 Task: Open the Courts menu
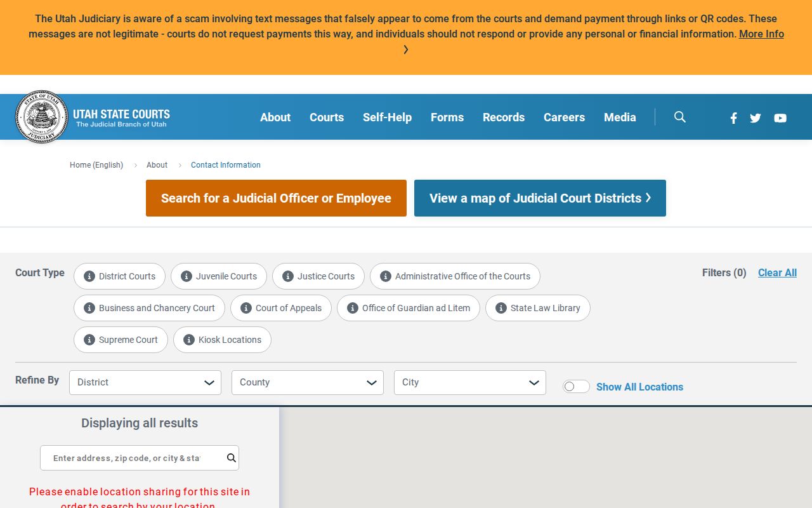click(x=327, y=117)
